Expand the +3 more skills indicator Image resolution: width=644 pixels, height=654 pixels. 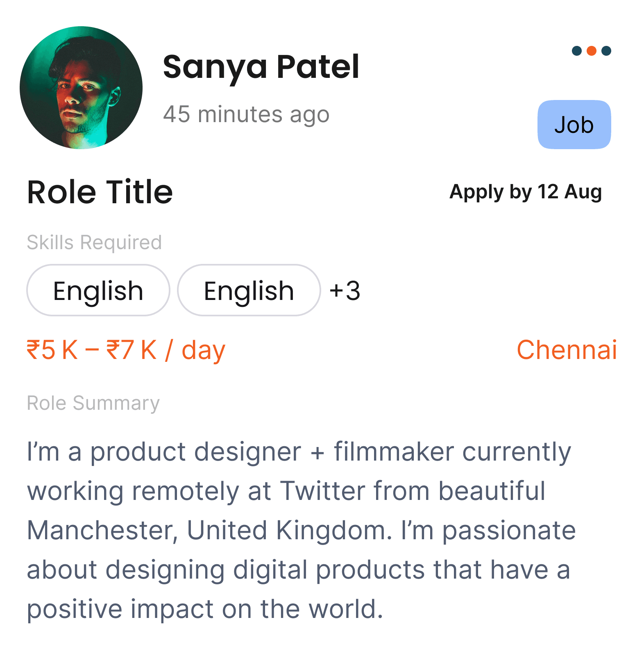(x=345, y=291)
